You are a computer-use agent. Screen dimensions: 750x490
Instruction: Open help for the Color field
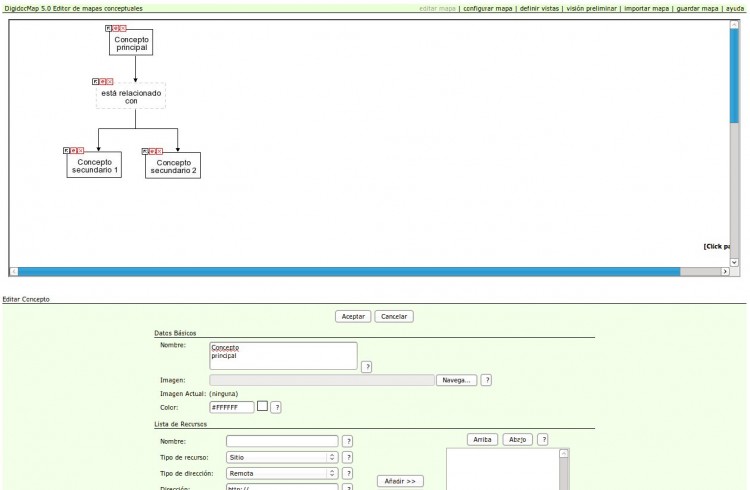click(x=276, y=407)
